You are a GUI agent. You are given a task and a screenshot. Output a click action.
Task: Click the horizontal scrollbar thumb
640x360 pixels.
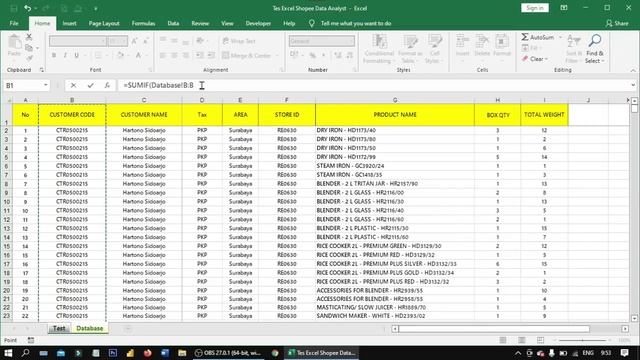pos(494,329)
